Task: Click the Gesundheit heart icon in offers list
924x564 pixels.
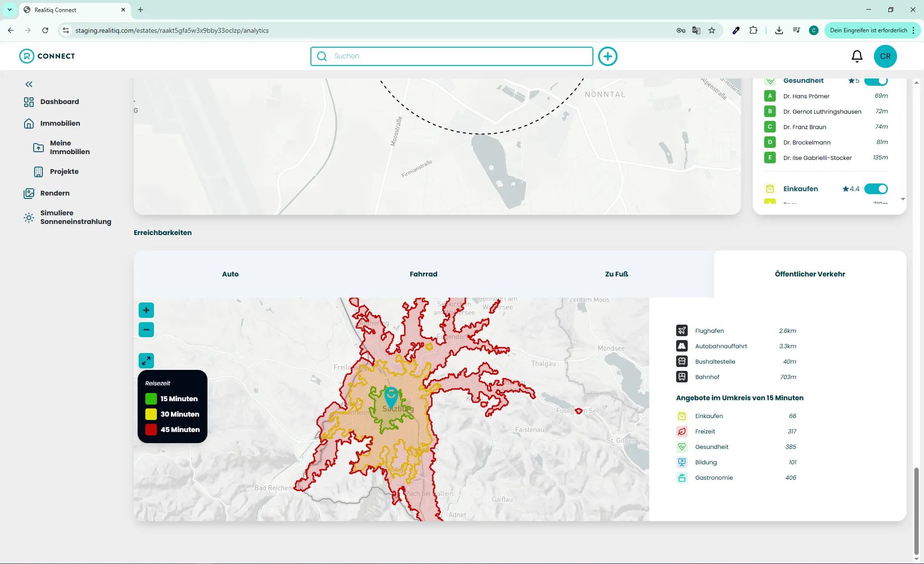Action: pyautogui.click(x=682, y=447)
